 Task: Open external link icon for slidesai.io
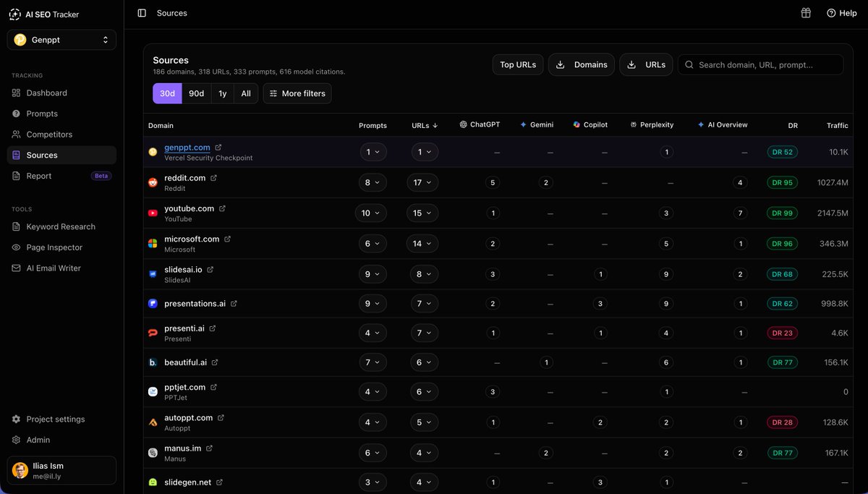pos(210,269)
